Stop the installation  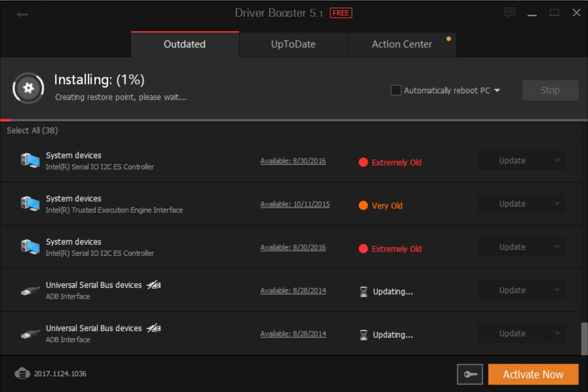click(x=550, y=90)
